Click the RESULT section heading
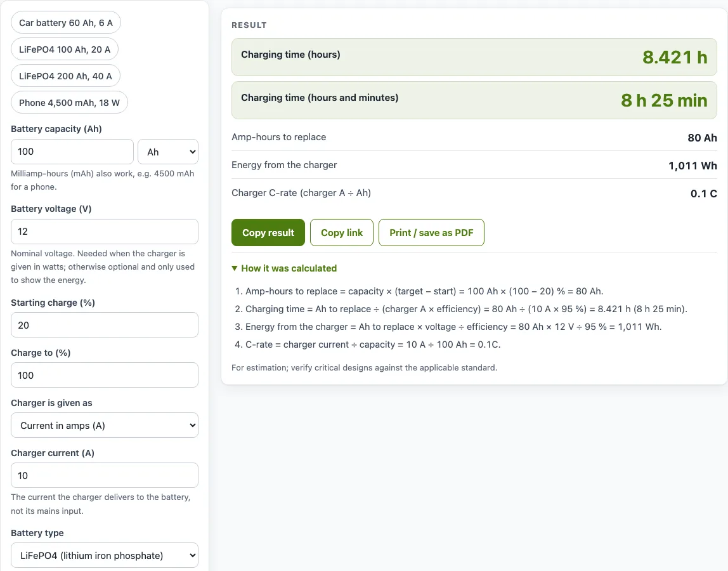This screenshot has width=728, height=571. pyautogui.click(x=249, y=25)
